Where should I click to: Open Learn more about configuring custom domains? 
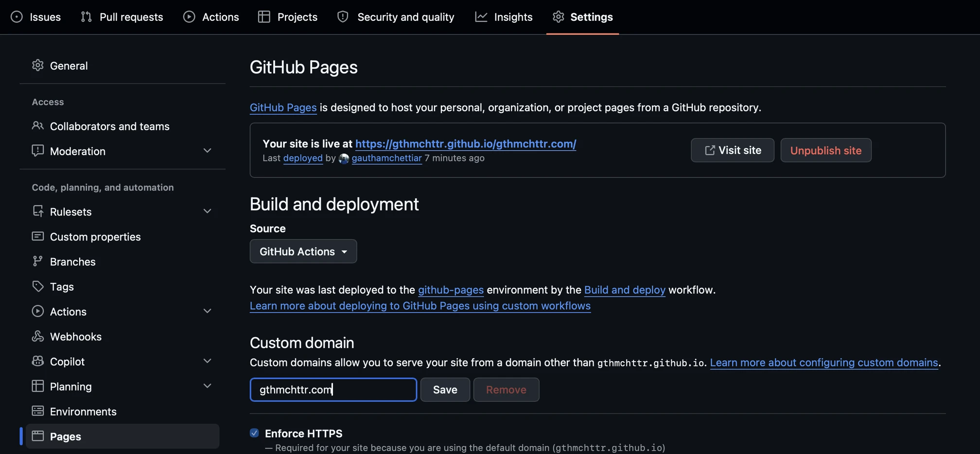824,362
